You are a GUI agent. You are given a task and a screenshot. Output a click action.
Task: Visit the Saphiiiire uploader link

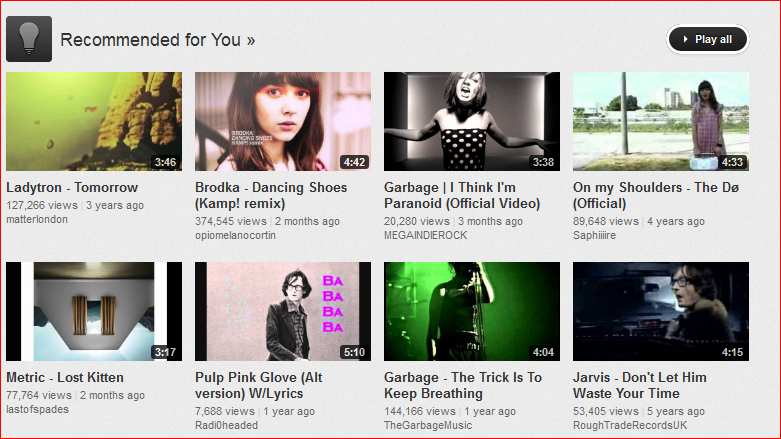tap(594, 235)
